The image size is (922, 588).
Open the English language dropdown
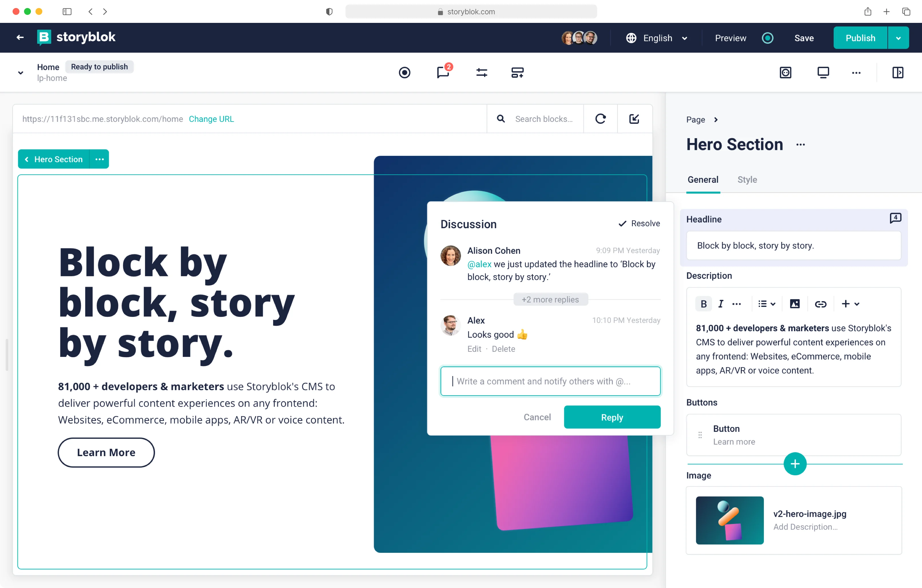coord(657,38)
